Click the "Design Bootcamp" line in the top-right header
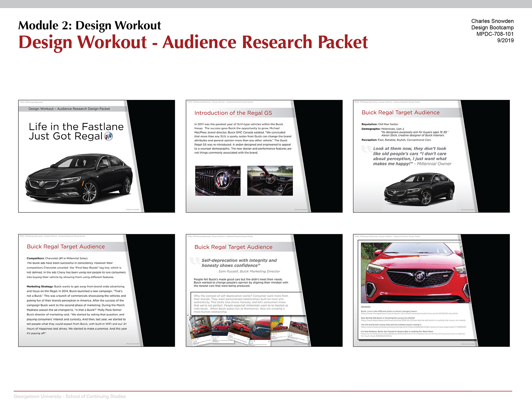Image resolution: width=532 pixels, height=411 pixels. coord(492,27)
